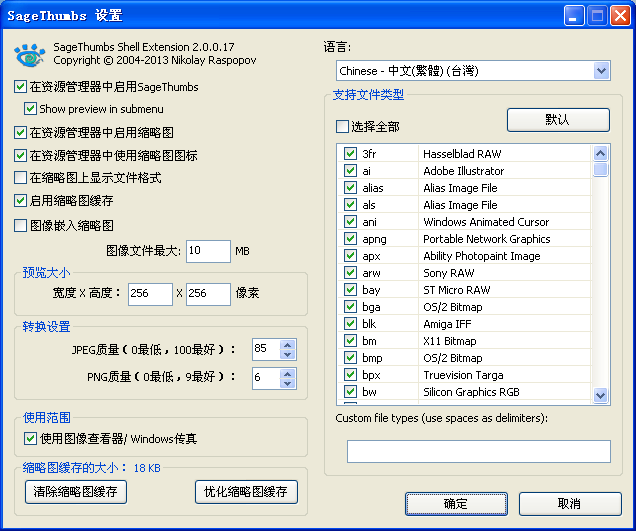Click the file type list scrollbar thumb
This screenshot has width=636, height=531.
(x=600, y=169)
